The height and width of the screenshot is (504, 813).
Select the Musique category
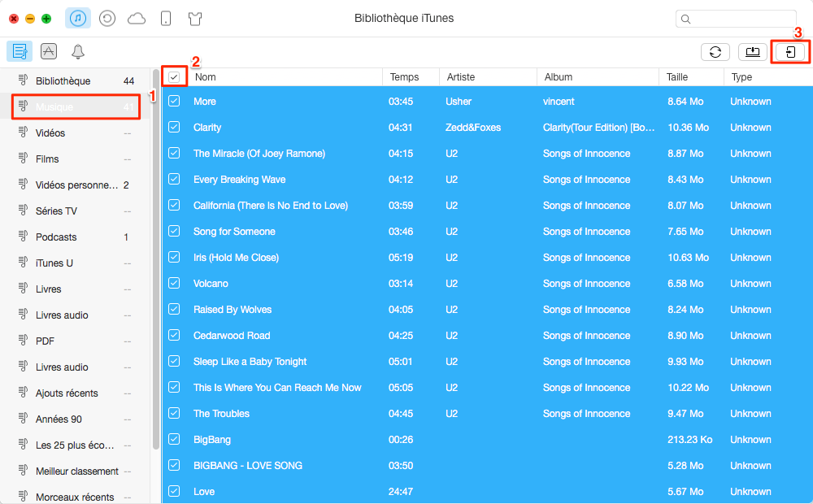76,106
